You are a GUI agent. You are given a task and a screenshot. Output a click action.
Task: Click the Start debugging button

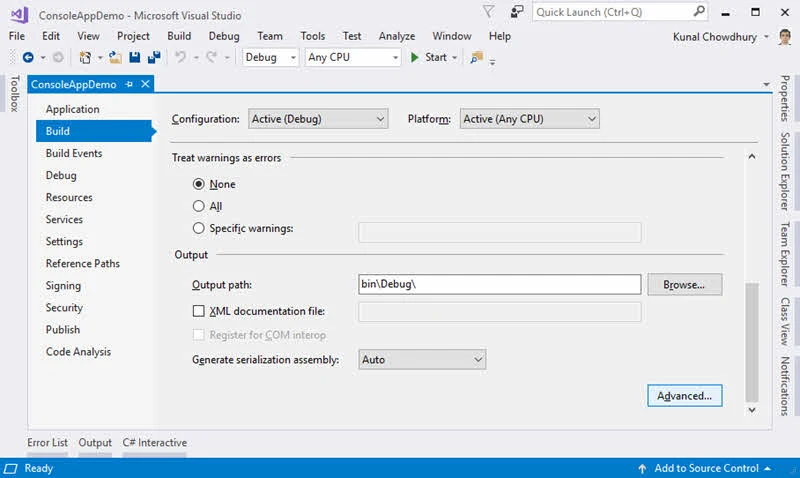429,57
